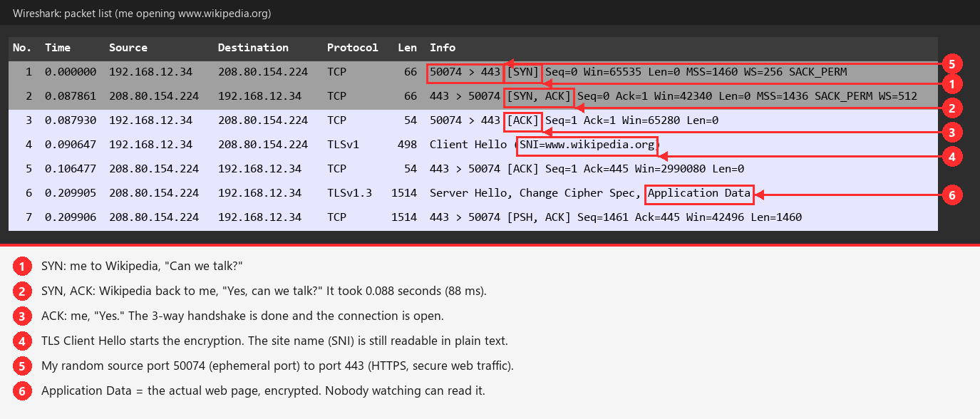Select the time value 0.000000 of packet 1
Viewport: 980px width, 419px height.
click(71, 72)
